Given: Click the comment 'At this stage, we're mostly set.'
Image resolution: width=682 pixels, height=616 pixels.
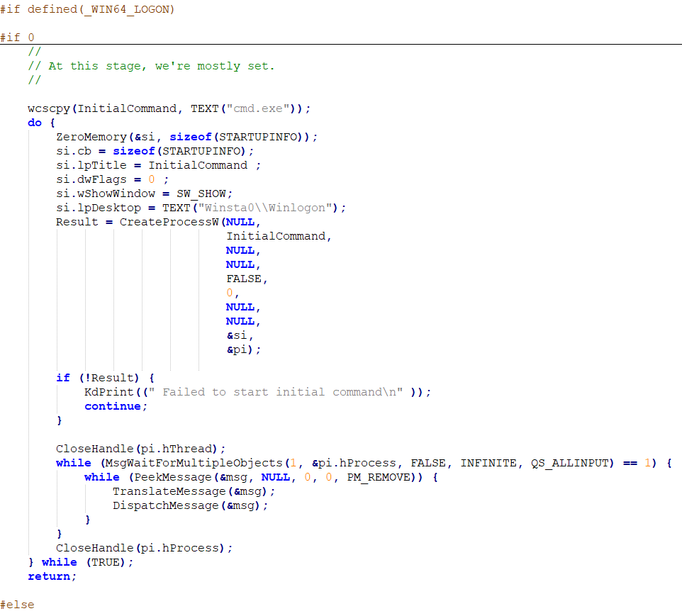Looking at the screenshot, I should click(162, 66).
